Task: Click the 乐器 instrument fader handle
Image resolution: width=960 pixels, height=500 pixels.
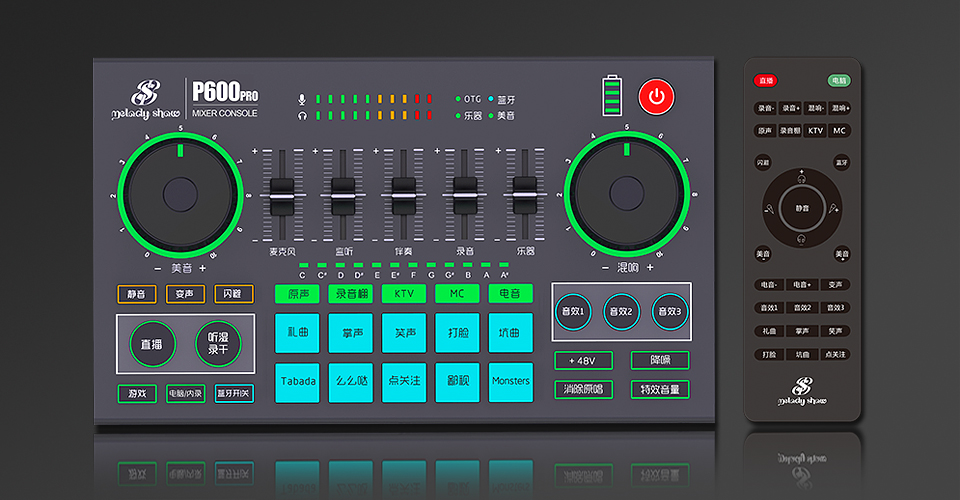Action: point(525,195)
